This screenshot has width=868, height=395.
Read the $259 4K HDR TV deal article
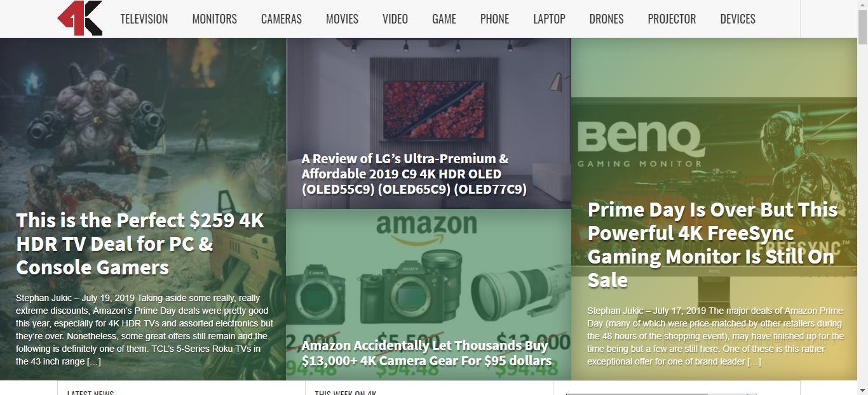click(140, 244)
